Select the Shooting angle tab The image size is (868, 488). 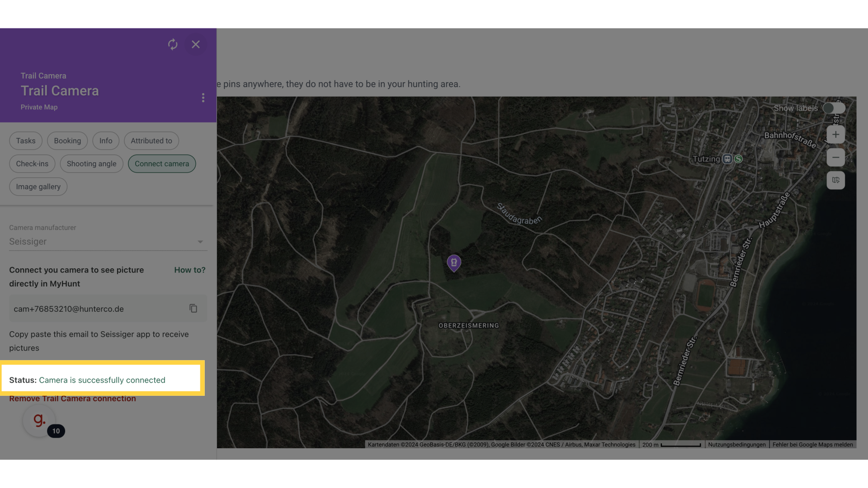pos(91,164)
